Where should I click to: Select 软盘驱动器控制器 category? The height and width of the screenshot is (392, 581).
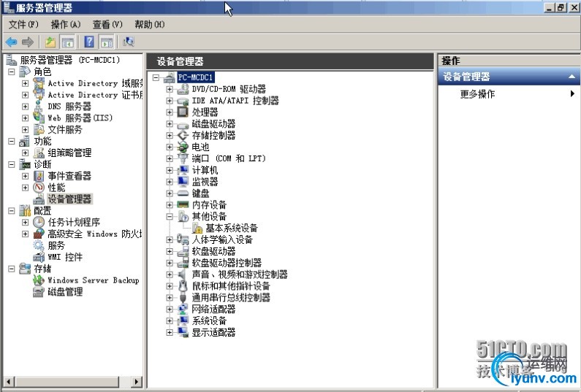click(x=227, y=263)
